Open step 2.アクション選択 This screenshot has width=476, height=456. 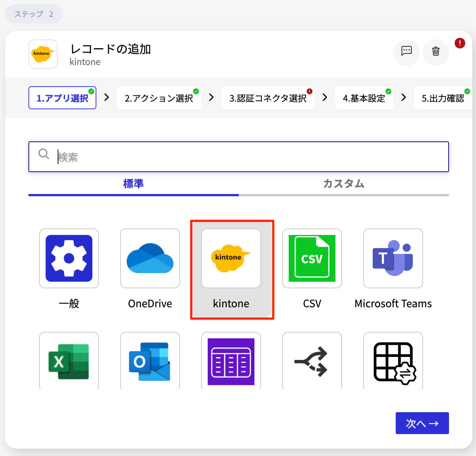159,98
